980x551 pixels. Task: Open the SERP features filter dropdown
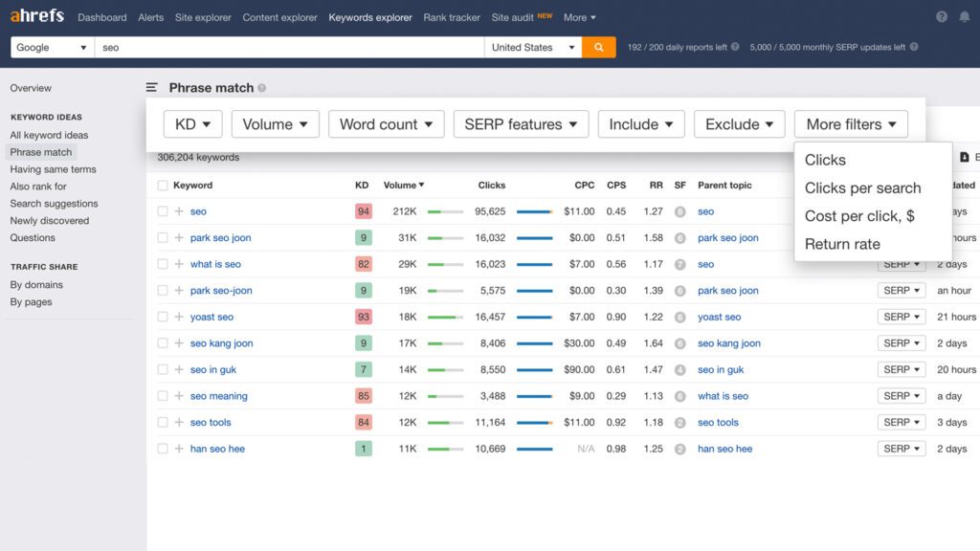coord(521,124)
